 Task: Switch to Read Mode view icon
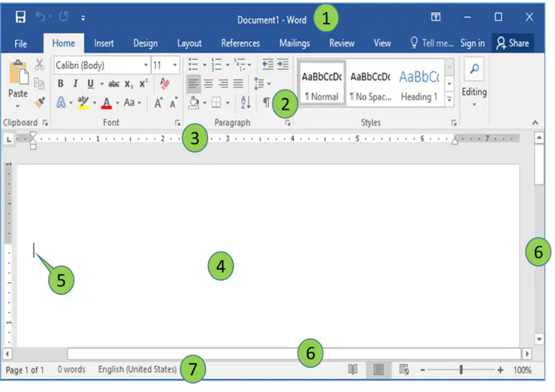(352, 370)
